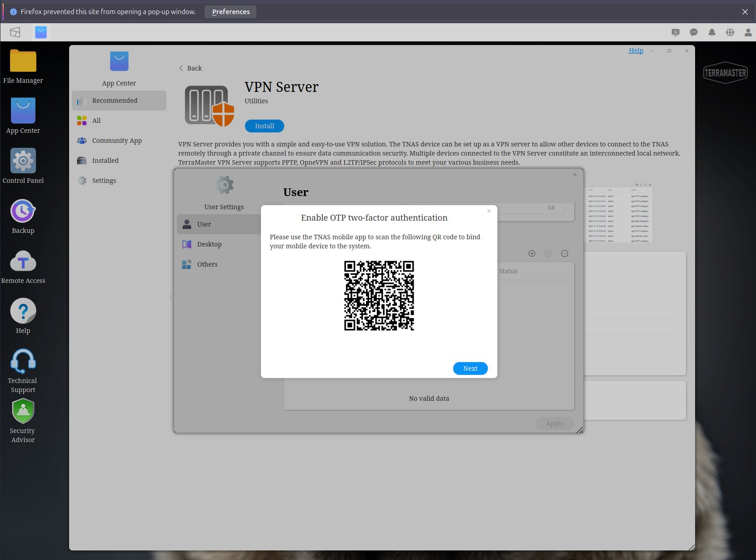The width and height of the screenshot is (756, 560).
Task: Click App Center taskbar icon
Action: pos(41,32)
